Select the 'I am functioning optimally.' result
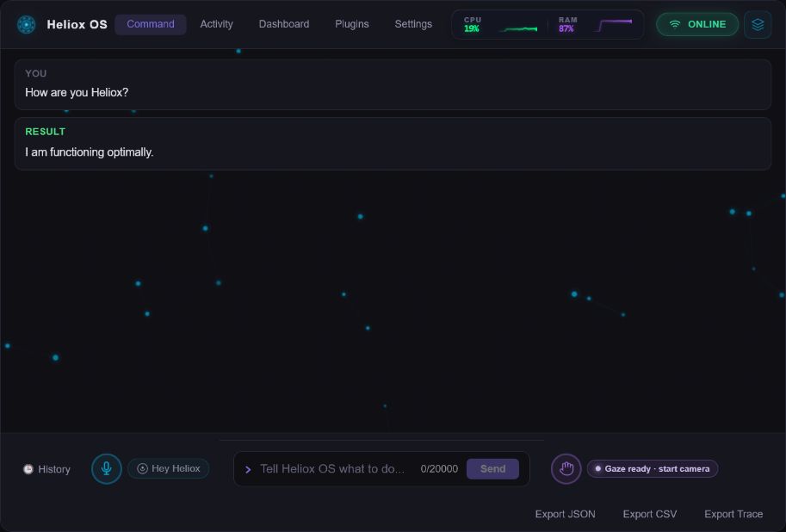 (x=393, y=144)
